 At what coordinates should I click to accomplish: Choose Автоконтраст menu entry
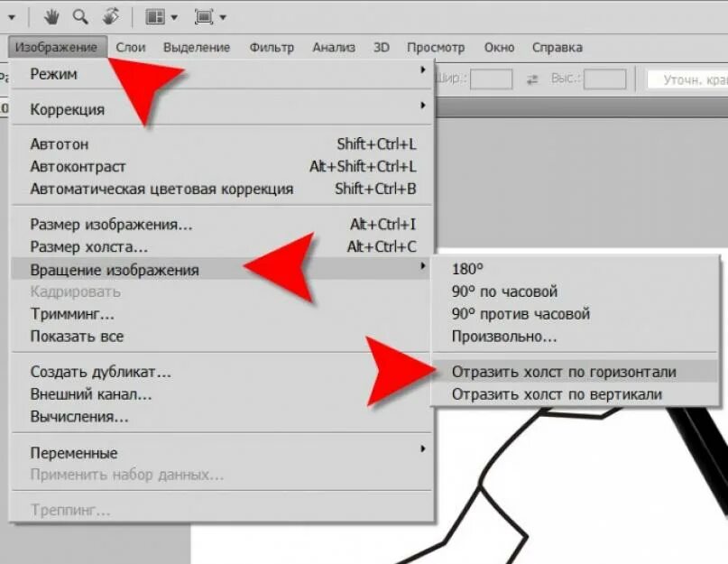pyautogui.click(x=222, y=167)
